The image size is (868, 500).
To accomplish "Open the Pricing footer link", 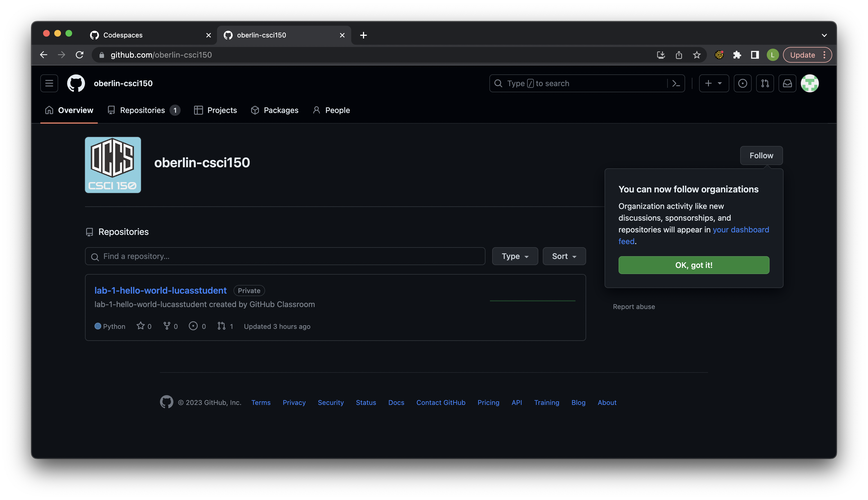I will pos(488,402).
